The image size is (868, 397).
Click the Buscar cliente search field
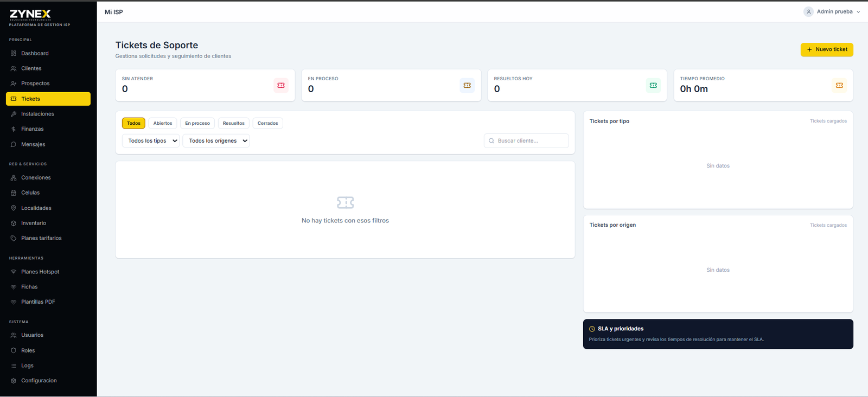[x=526, y=141]
